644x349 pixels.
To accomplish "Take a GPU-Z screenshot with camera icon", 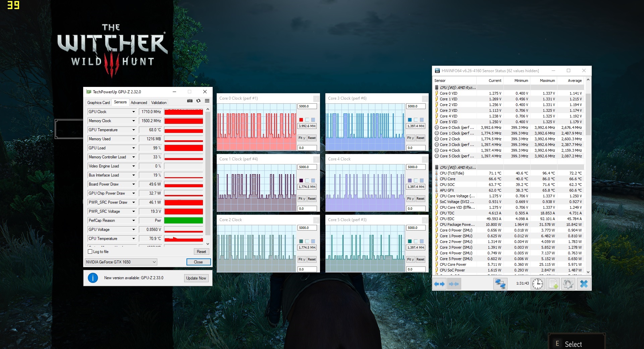I will pyautogui.click(x=190, y=101).
